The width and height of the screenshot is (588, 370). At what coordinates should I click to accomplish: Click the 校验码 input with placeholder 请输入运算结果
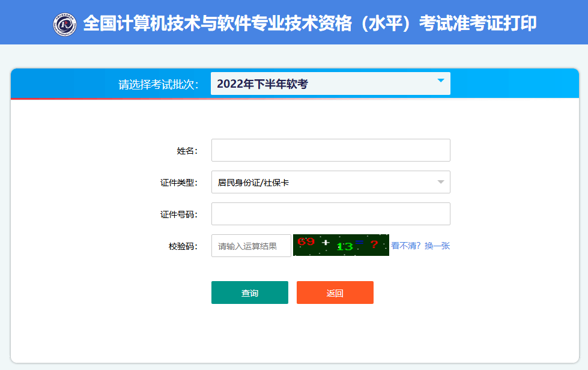click(251, 246)
